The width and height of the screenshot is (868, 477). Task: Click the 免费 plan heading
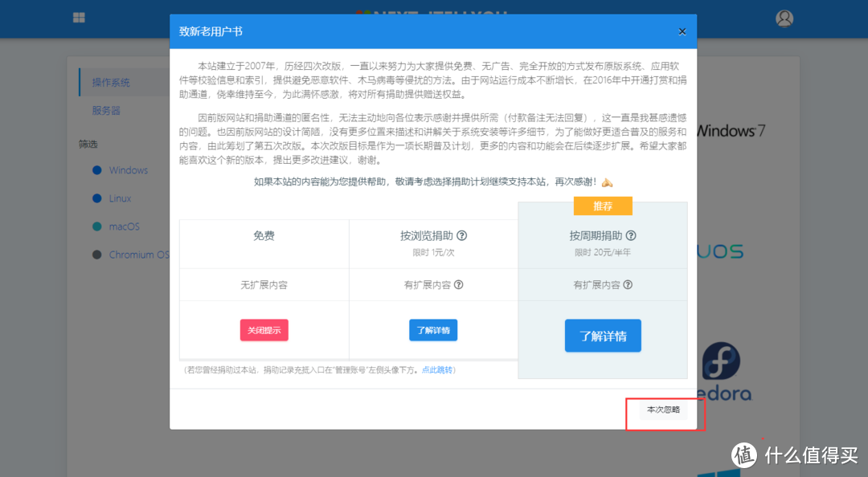pos(264,236)
